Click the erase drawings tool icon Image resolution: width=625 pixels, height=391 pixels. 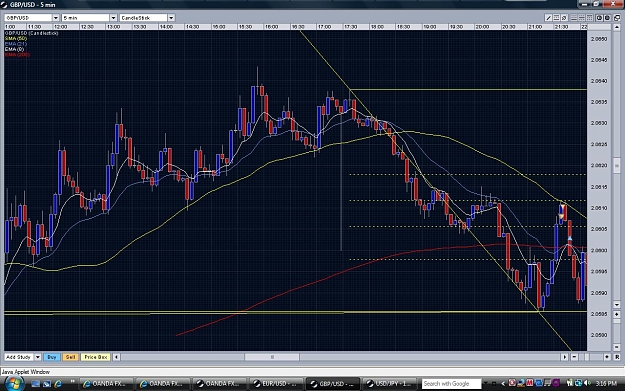point(564,18)
